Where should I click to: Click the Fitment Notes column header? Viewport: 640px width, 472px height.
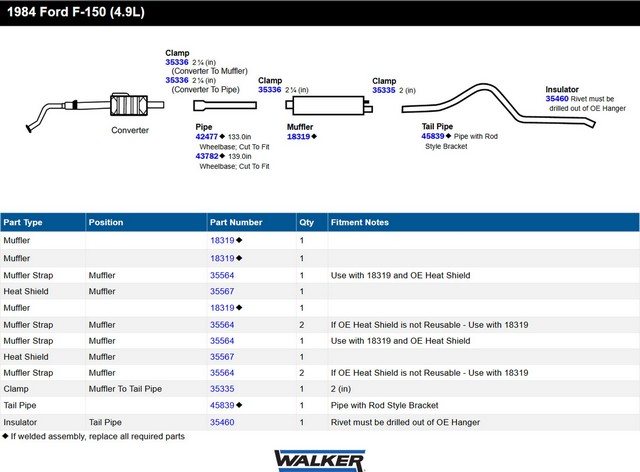(359, 222)
